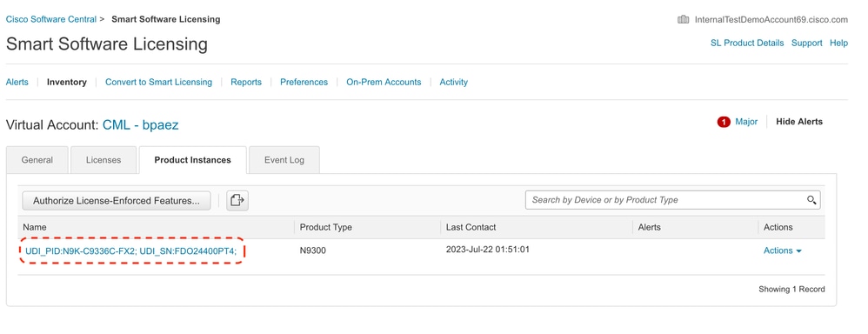Open the Reports section
The image size is (868, 334).
[x=246, y=82]
